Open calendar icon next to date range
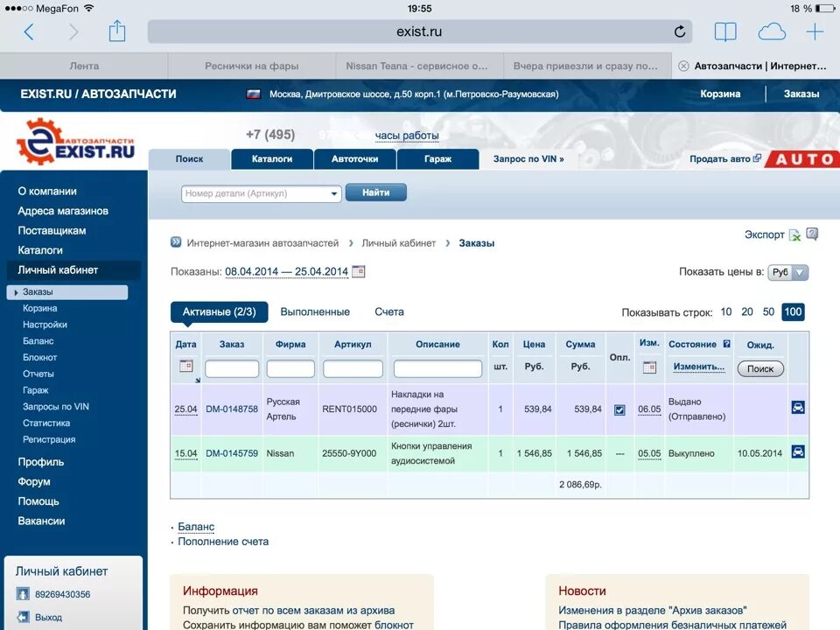The image size is (840, 630). pyautogui.click(x=359, y=271)
